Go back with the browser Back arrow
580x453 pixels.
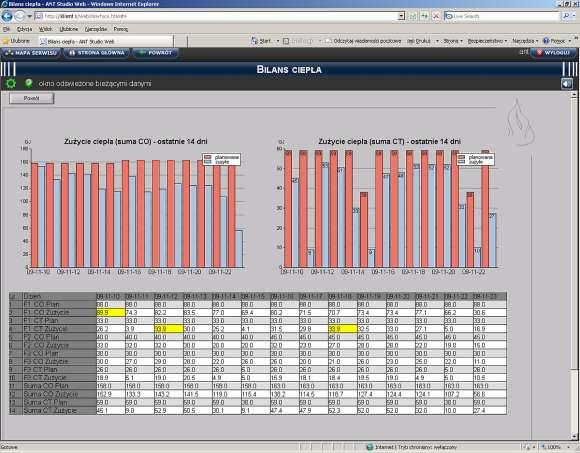point(7,16)
